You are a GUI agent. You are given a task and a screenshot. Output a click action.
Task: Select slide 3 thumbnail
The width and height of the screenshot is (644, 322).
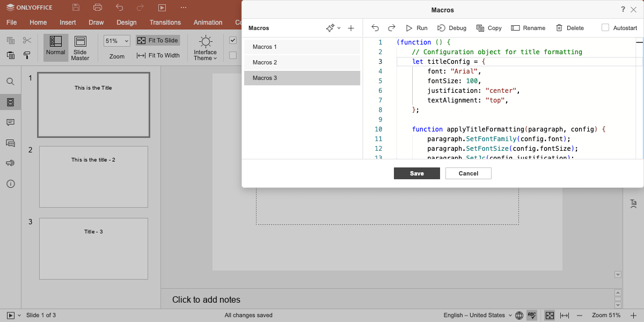coord(93,248)
